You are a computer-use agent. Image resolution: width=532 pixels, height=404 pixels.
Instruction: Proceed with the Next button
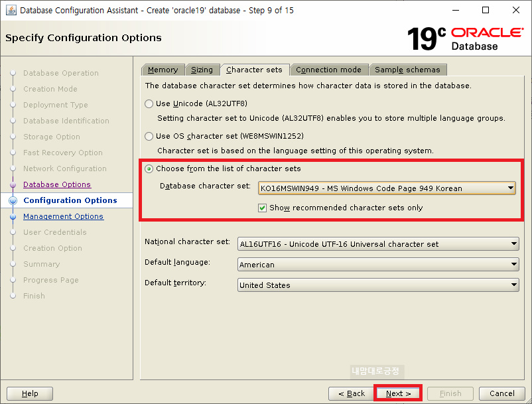coord(398,393)
